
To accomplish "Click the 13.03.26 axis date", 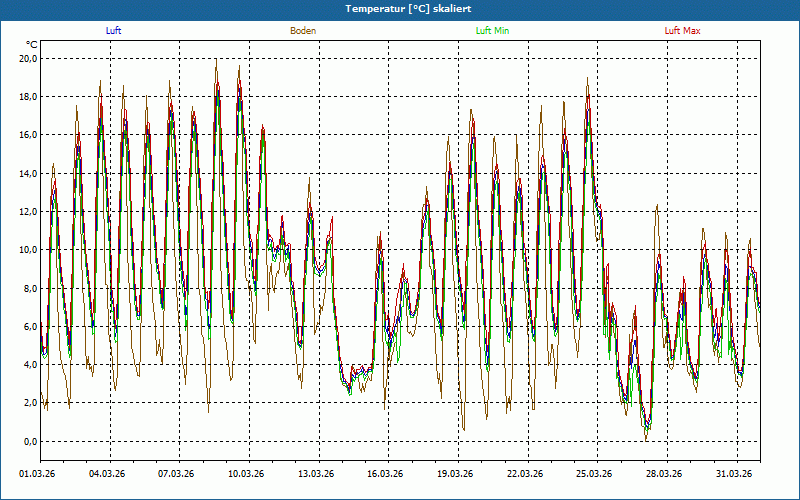I will pyautogui.click(x=315, y=474).
